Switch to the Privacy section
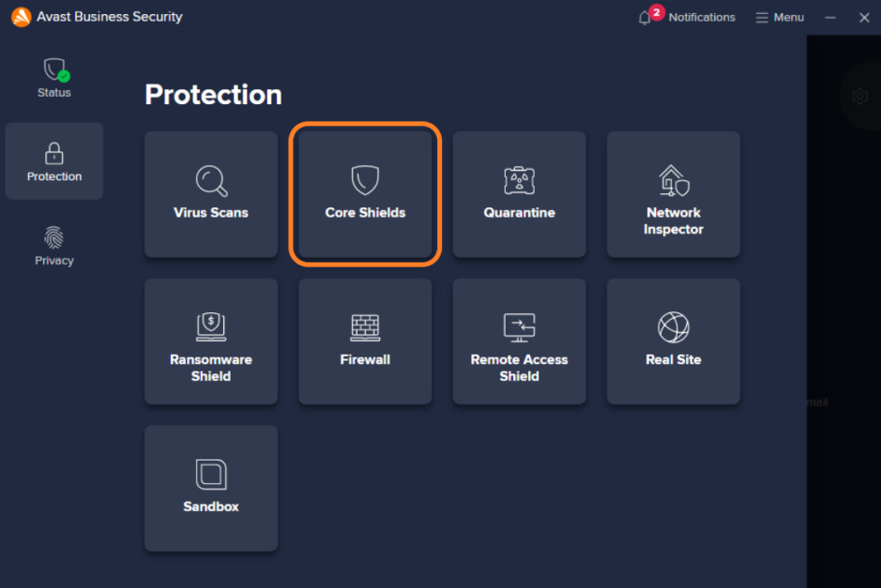 pyautogui.click(x=54, y=246)
